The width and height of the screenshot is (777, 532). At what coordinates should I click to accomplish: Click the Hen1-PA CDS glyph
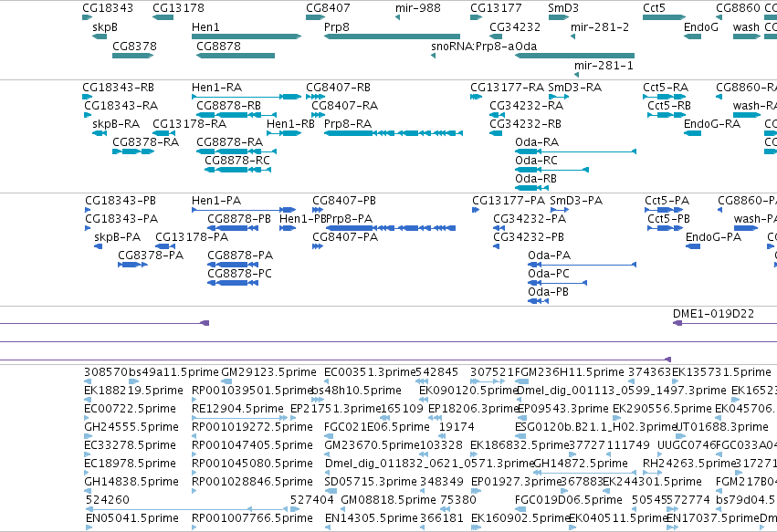244,210
